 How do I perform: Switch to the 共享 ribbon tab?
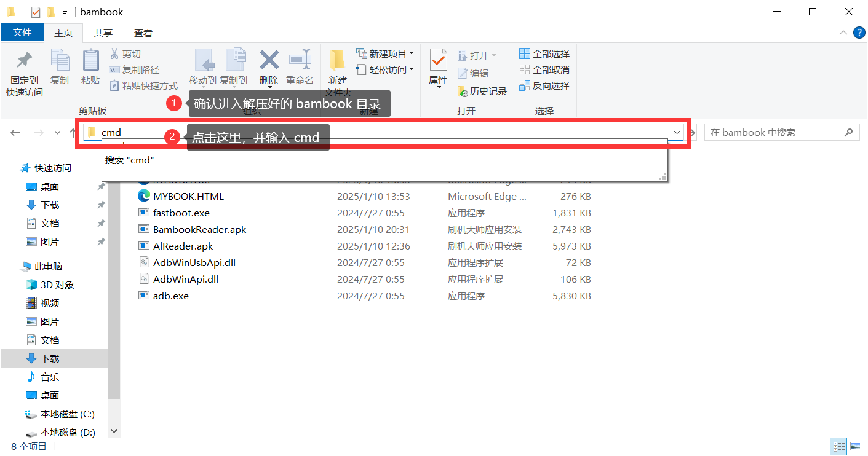coord(103,33)
